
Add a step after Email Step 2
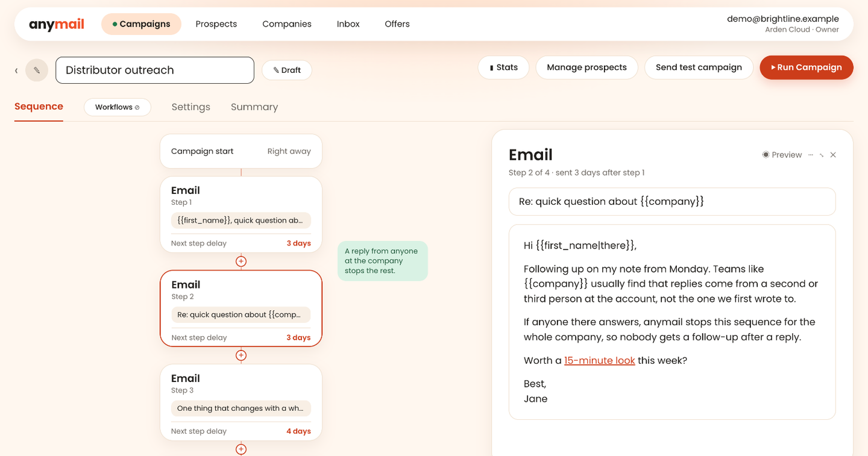coord(241,355)
